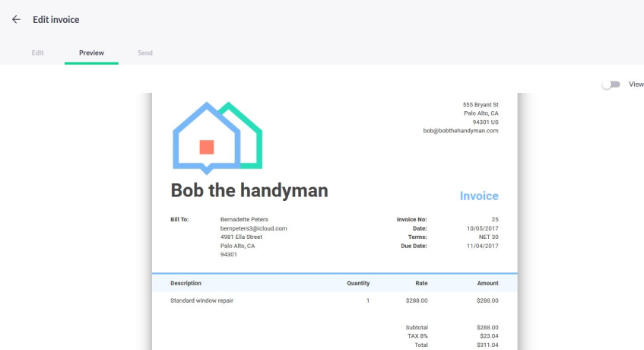This screenshot has height=350, width=644.
Task: Click the Rate column header
Action: click(420, 283)
